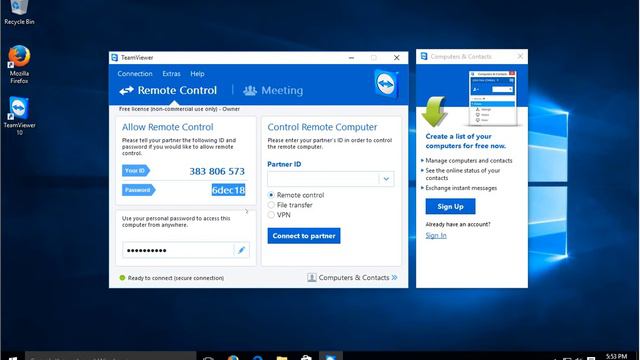Click 'Manage computers and contacts' bullet text
Screen dimensions: 640x360
[469, 161]
